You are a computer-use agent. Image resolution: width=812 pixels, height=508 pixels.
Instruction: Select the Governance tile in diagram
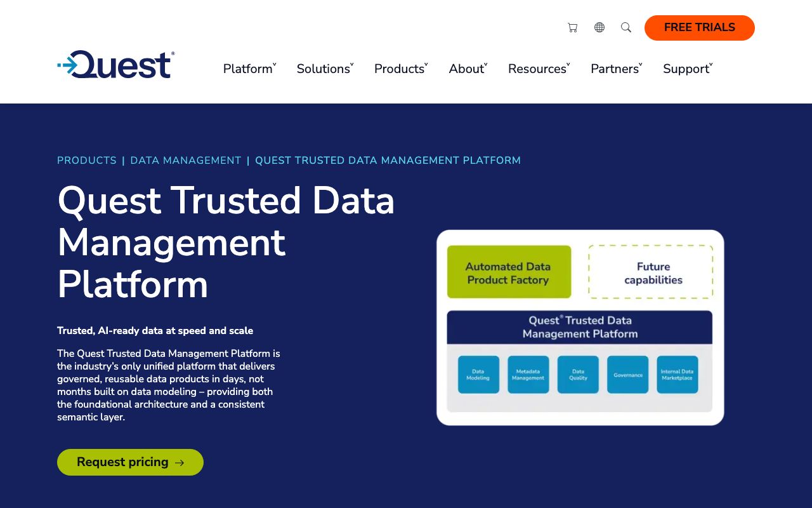tap(628, 375)
